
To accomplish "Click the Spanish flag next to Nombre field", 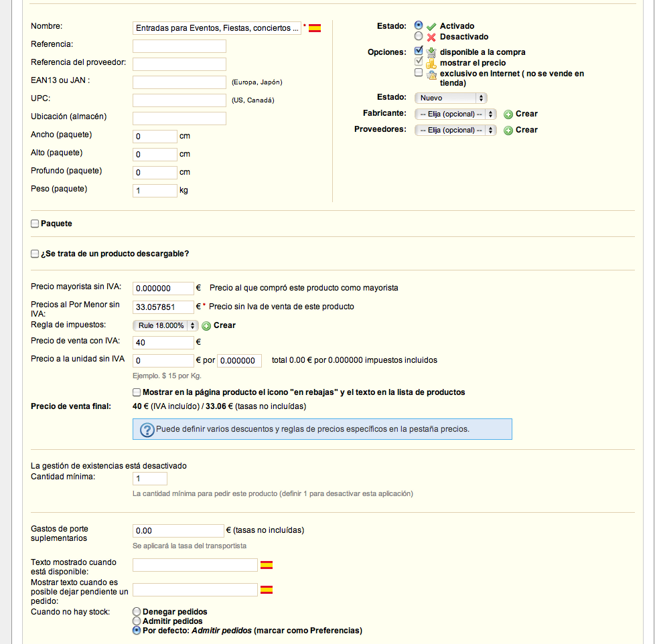I will pos(315,28).
